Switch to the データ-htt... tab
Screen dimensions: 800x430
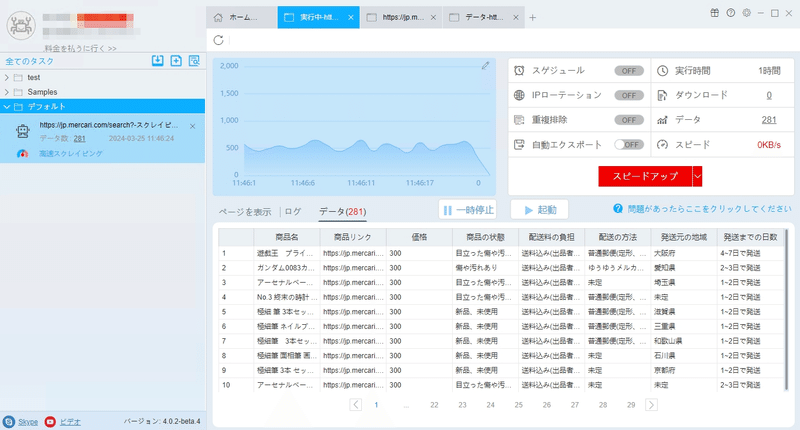[484, 17]
